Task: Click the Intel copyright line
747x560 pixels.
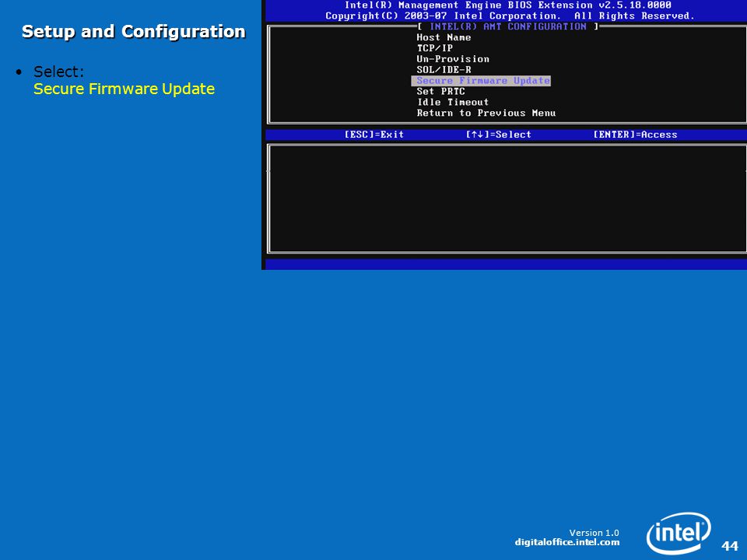Action: [510, 16]
